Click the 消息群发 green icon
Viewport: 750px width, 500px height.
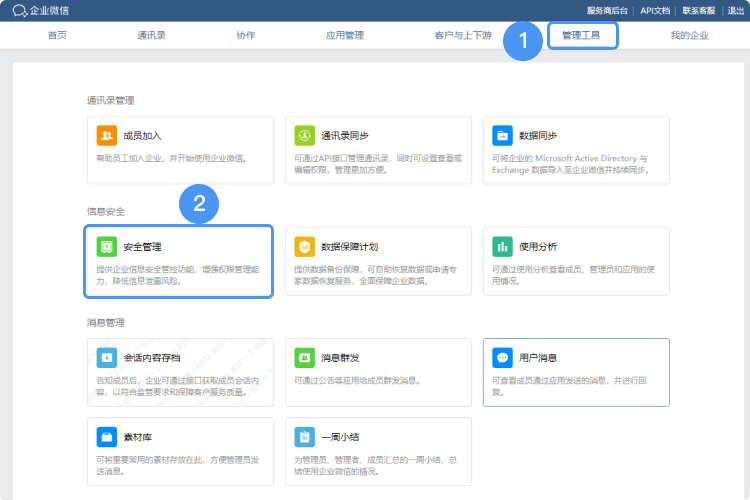(305, 357)
